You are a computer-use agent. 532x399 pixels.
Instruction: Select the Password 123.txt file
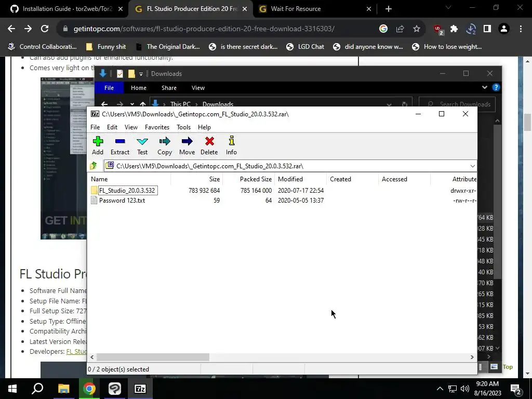click(118, 201)
